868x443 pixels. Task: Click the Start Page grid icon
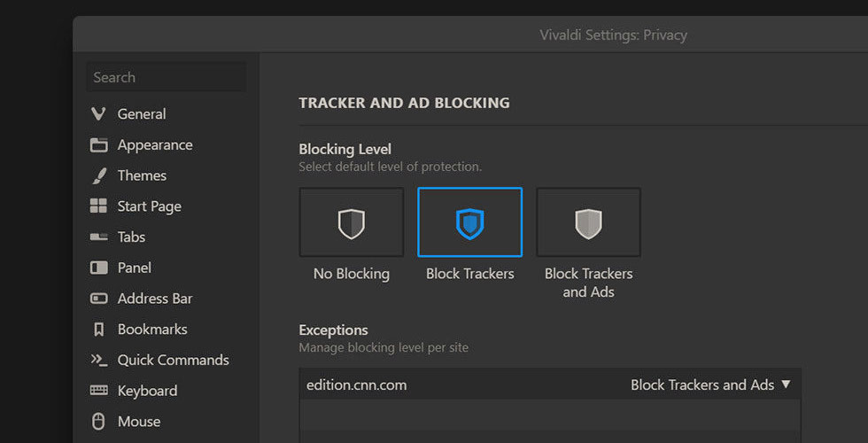(98, 206)
